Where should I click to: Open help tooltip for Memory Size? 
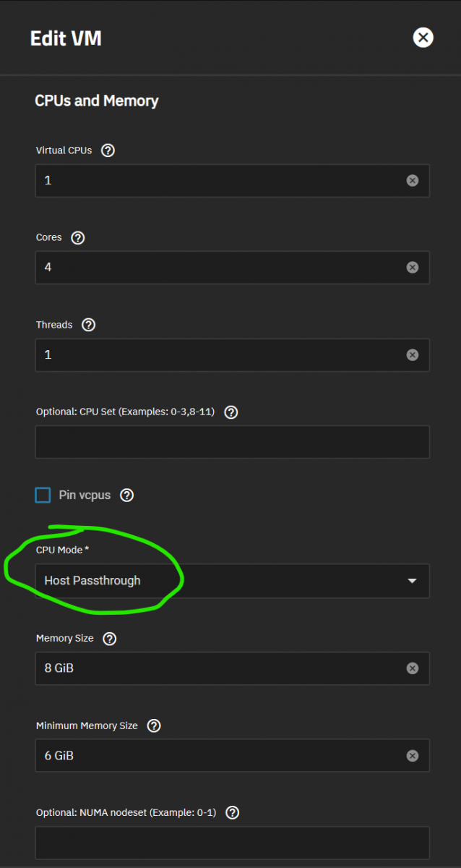110,639
